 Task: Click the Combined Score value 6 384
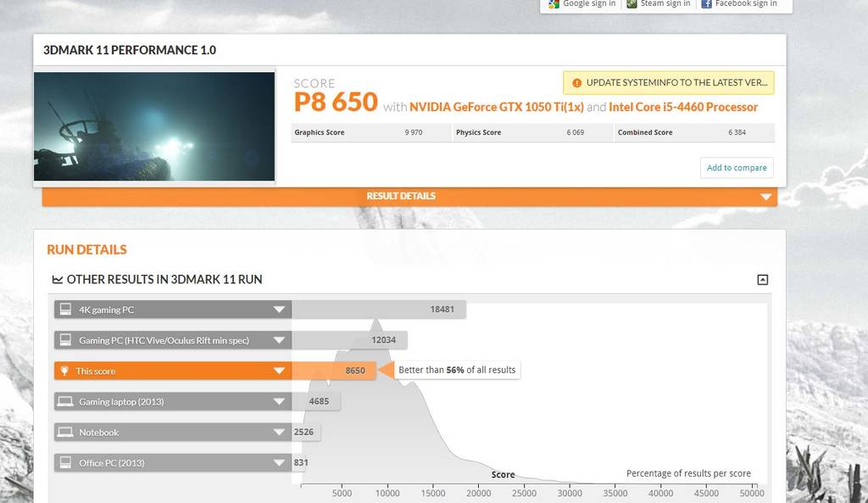click(737, 132)
